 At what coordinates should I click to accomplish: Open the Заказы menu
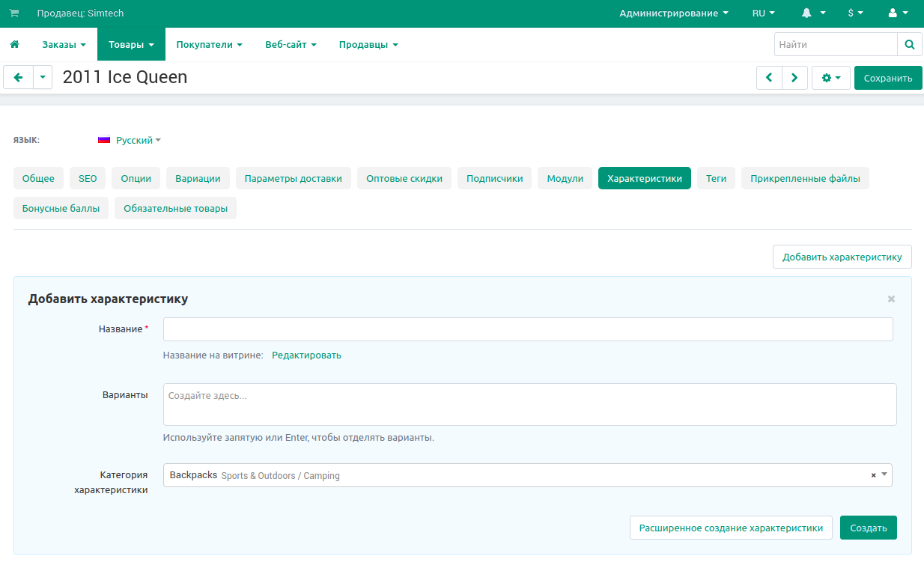64,45
